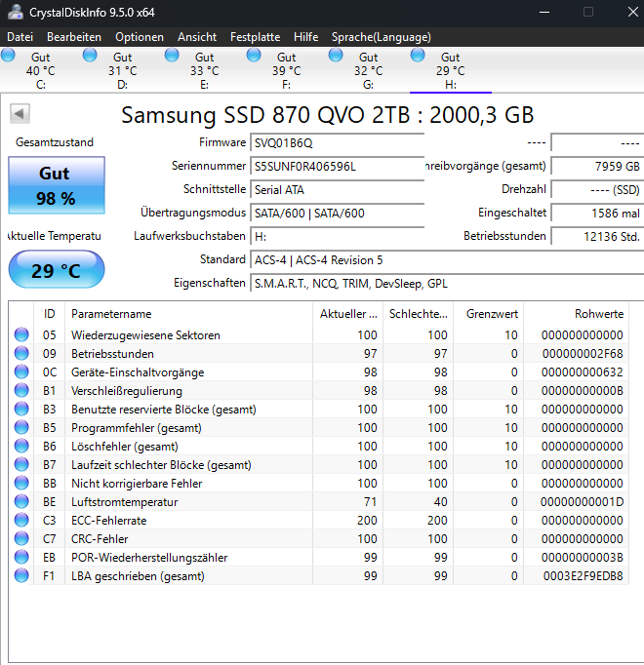Click the Parametername column header
This screenshot has height=665, width=644.
[x=188, y=314]
